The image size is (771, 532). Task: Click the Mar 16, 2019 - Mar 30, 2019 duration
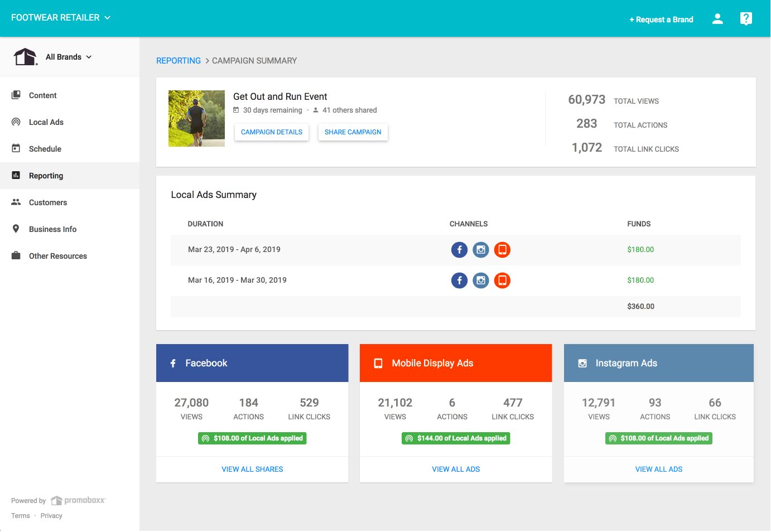coord(237,280)
